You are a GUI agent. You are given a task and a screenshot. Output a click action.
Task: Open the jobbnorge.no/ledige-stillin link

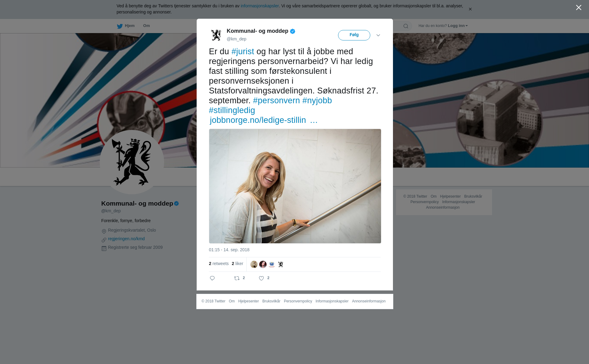(x=264, y=120)
